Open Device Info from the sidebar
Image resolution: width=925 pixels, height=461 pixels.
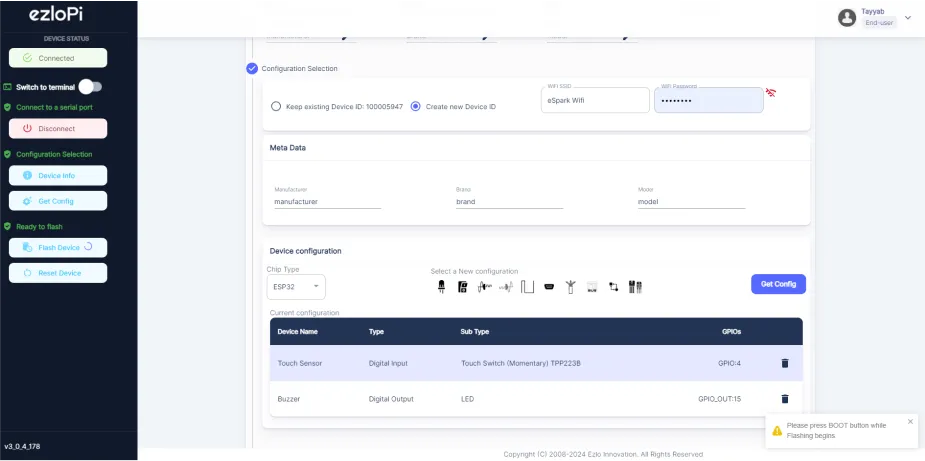58,175
